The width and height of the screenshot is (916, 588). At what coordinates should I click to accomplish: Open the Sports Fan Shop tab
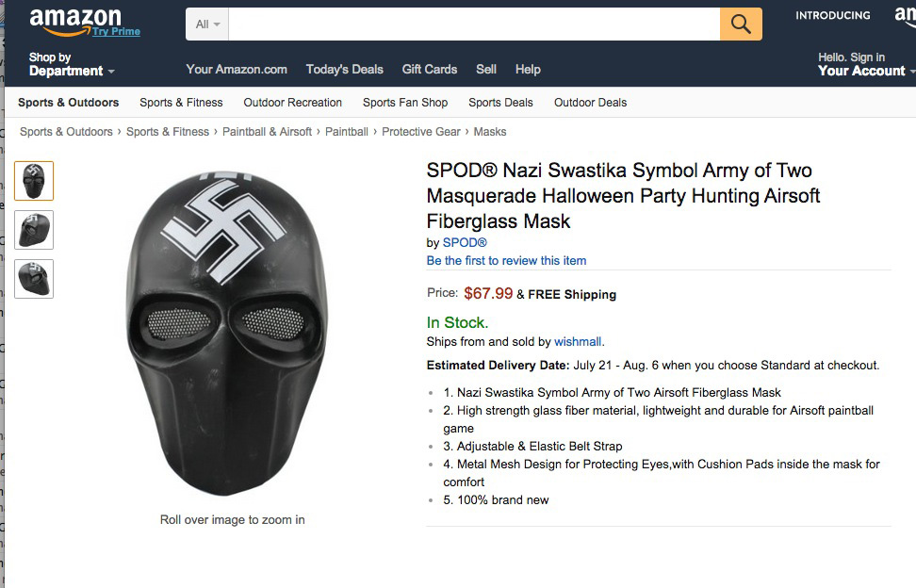pyautogui.click(x=405, y=103)
